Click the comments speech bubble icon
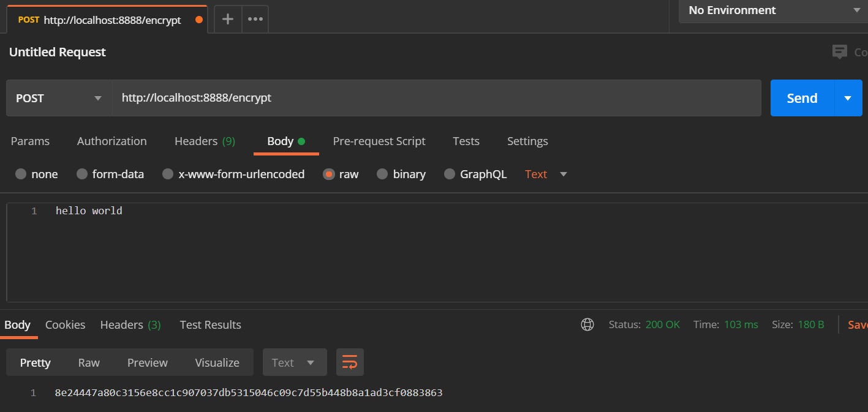Screen dimensions: 868x412 839,52
